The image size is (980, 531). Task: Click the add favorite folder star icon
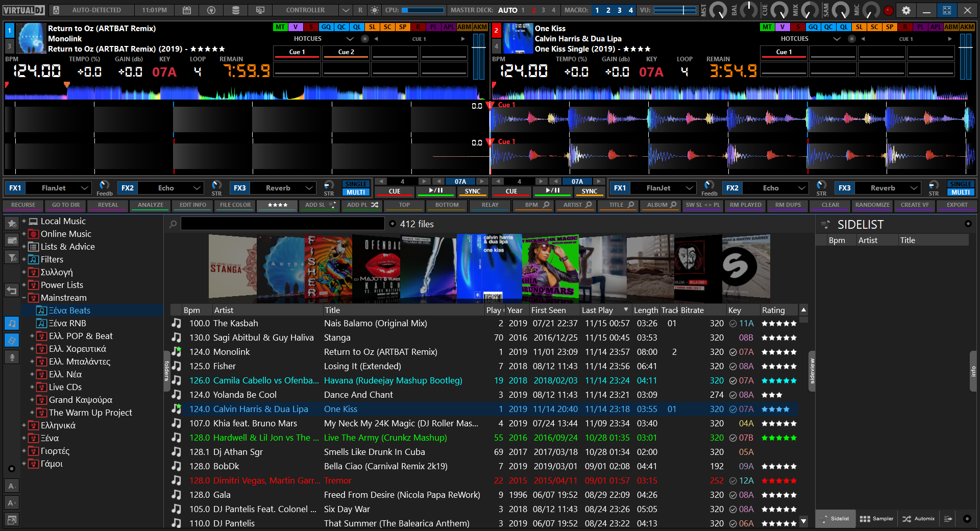pyautogui.click(x=12, y=224)
